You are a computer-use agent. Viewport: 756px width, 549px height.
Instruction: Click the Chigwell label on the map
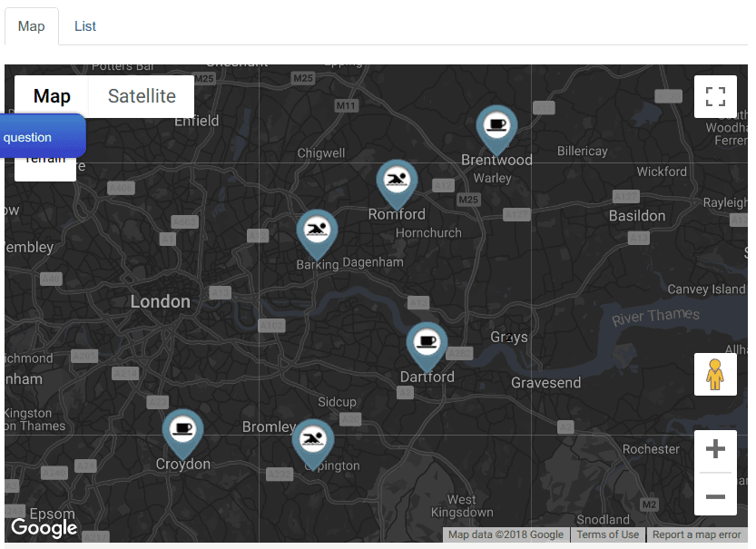click(x=321, y=153)
